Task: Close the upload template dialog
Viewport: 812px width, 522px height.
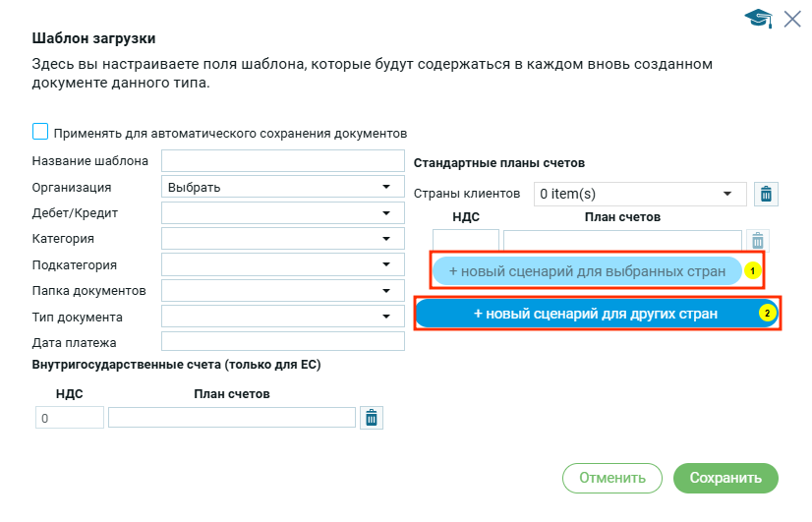Action: (792, 18)
